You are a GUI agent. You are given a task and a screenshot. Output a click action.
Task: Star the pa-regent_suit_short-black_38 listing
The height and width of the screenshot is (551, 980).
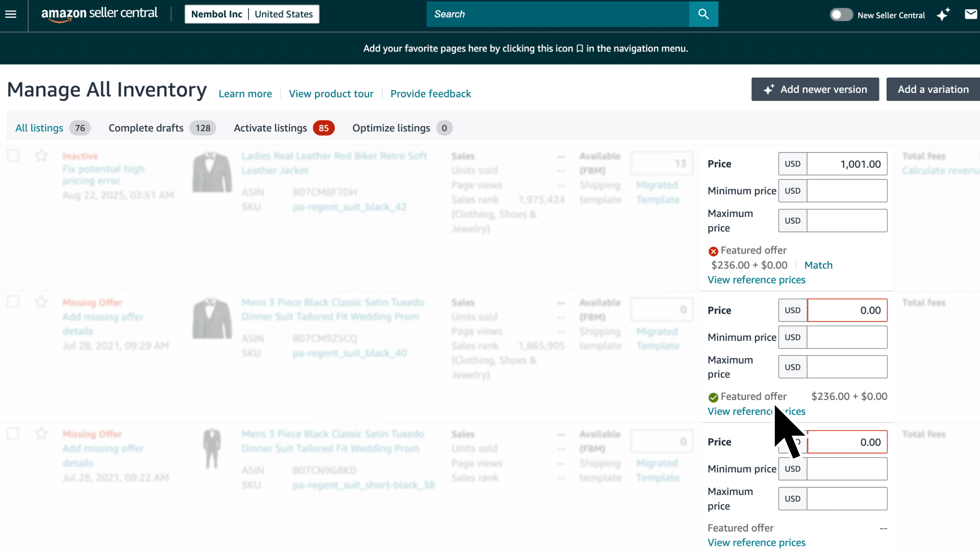click(x=41, y=434)
